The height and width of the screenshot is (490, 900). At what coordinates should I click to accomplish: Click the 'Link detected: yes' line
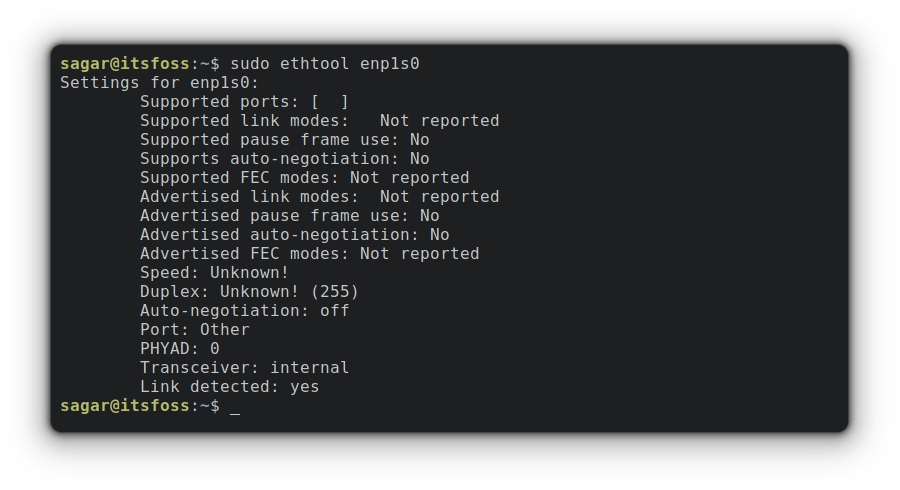[x=229, y=387]
